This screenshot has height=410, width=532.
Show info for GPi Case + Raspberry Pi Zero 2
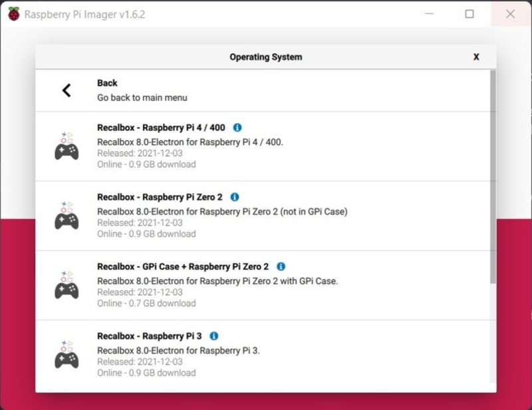281,266
